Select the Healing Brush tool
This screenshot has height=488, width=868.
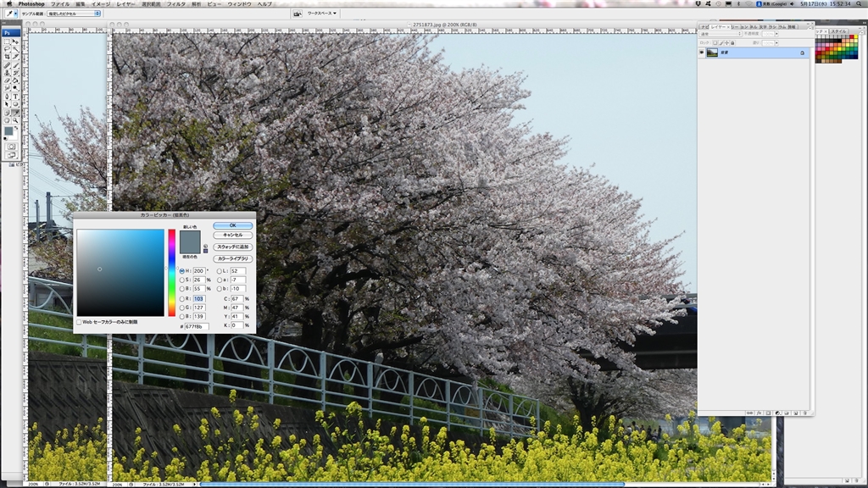7,65
